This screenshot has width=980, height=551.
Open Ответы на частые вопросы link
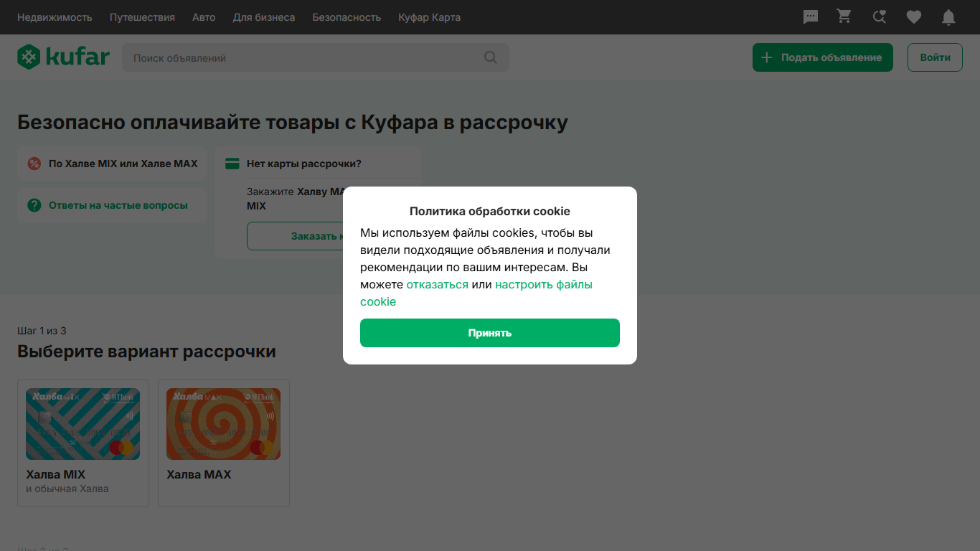118,205
